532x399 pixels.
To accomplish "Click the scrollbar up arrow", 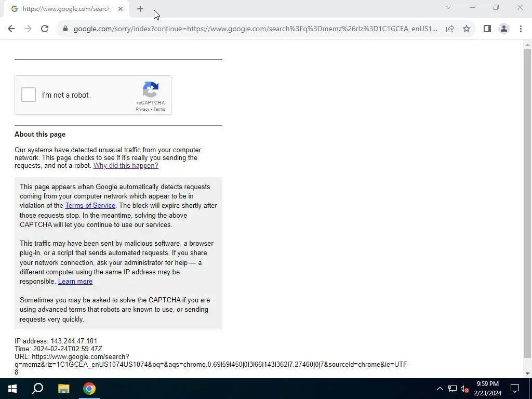I will coord(527,45).
